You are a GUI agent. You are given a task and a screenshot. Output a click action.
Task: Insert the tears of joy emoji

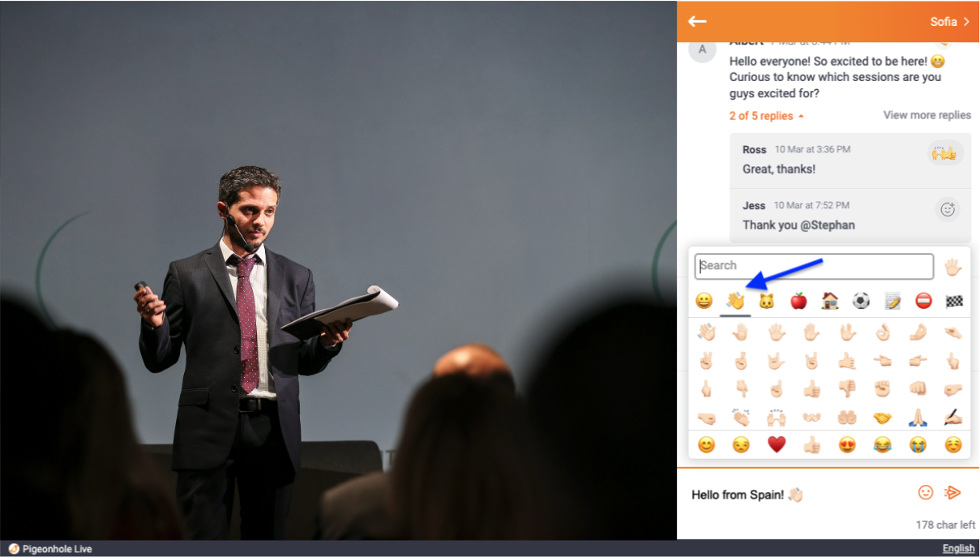[883, 445]
